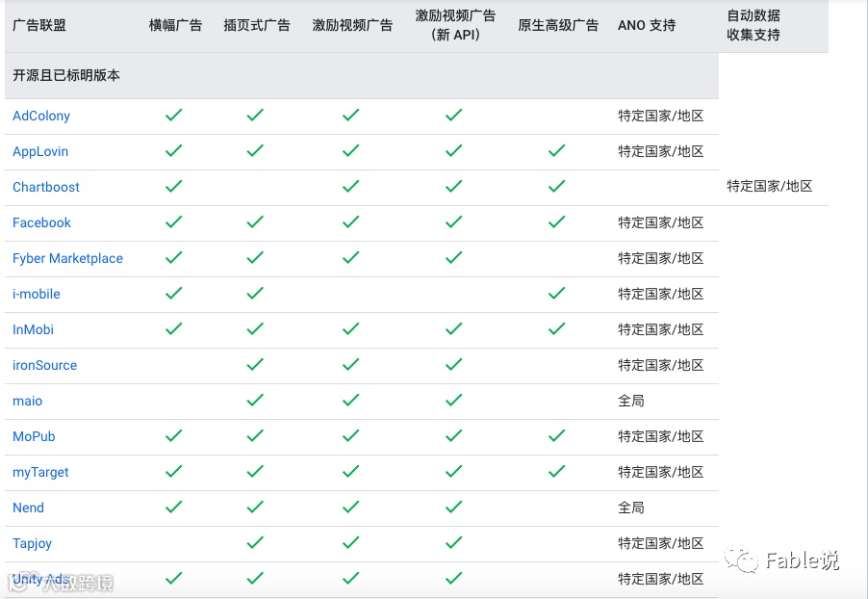Click AdColony's 横幅广告 checkmark
This screenshot has height=599, width=868.
point(174,116)
